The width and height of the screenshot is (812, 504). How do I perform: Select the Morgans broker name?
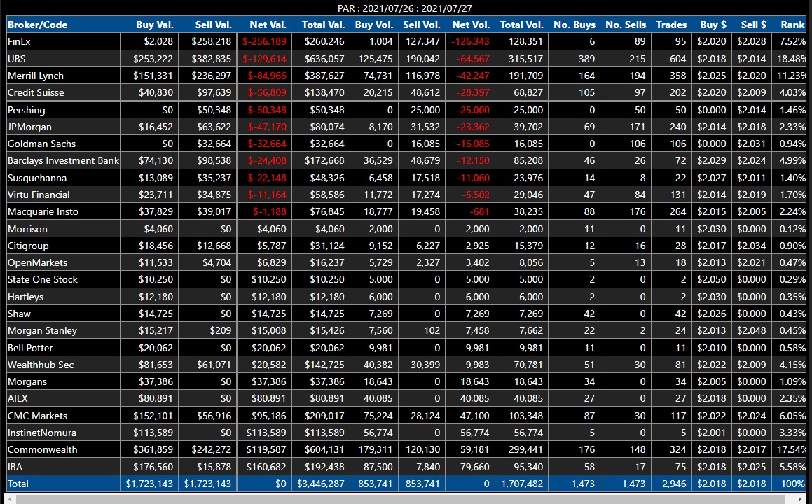[x=27, y=381]
